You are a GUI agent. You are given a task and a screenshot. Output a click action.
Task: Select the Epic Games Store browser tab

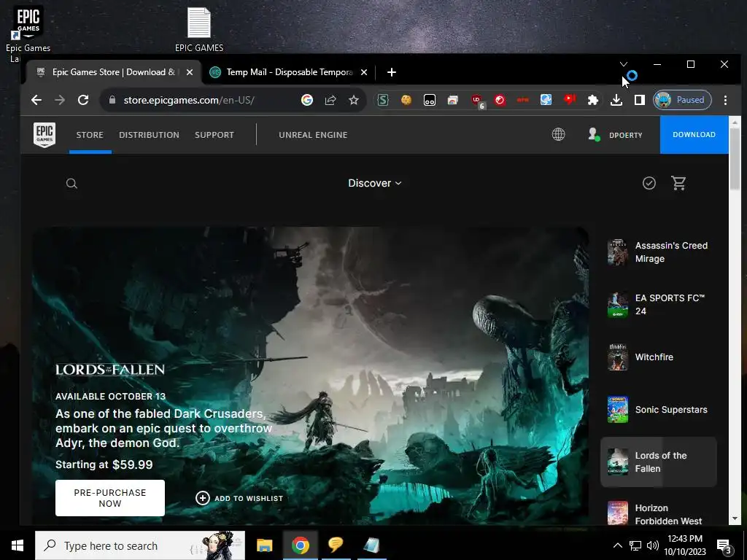[x=114, y=72]
